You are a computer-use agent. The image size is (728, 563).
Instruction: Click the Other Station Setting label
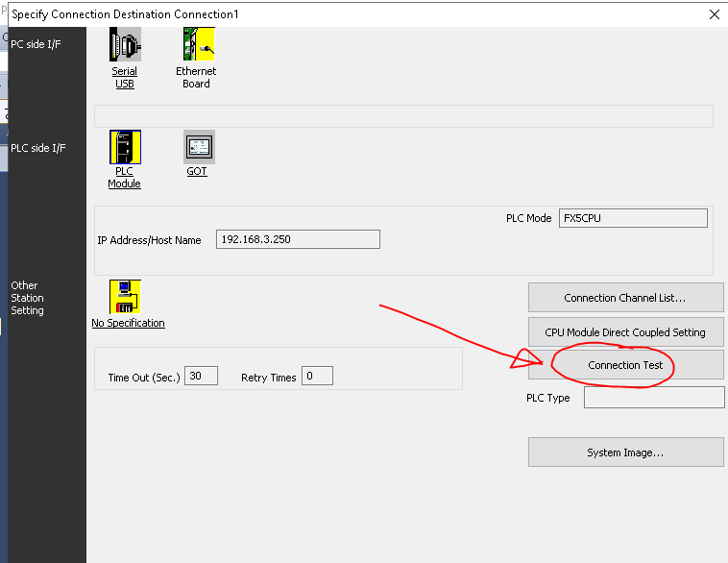(x=28, y=298)
